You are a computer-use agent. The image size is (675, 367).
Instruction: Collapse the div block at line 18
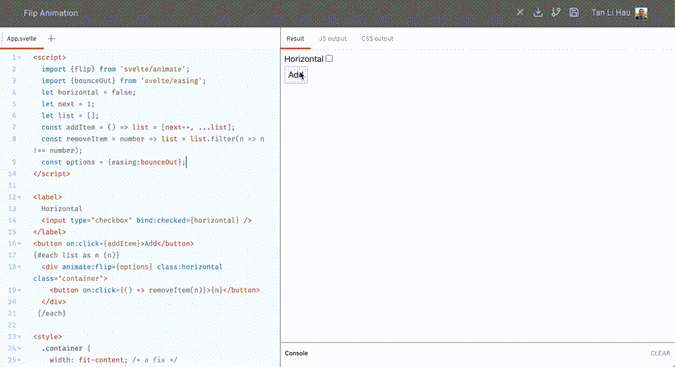19,267
